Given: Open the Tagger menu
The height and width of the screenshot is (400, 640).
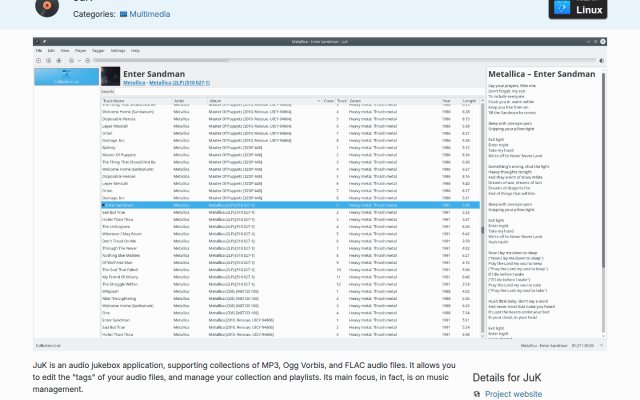Looking at the screenshot, I should pos(98,51).
